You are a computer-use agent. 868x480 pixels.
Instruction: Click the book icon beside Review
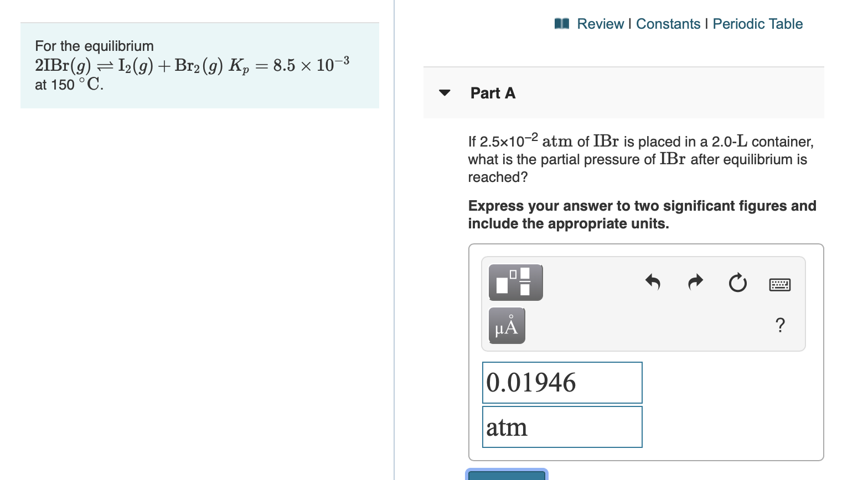pyautogui.click(x=561, y=23)
